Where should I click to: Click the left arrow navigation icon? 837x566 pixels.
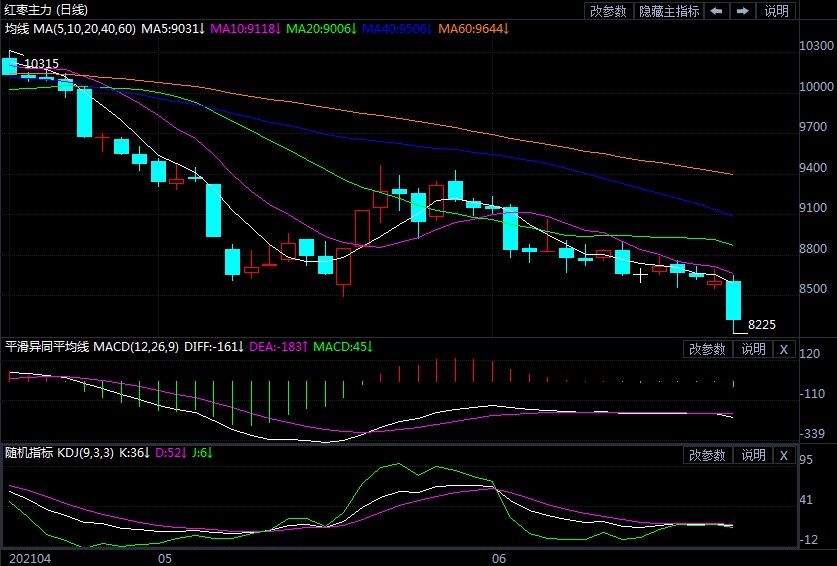(x=717, y=11)
